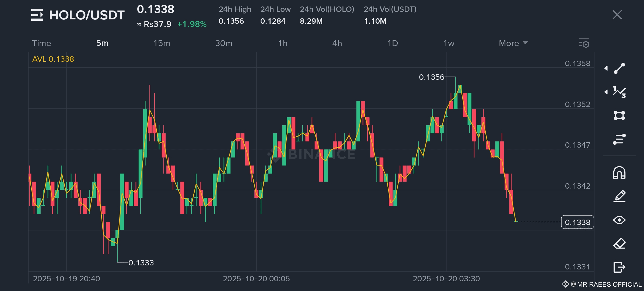
Task: Select the 4h interval
Action: coord(337,43)
